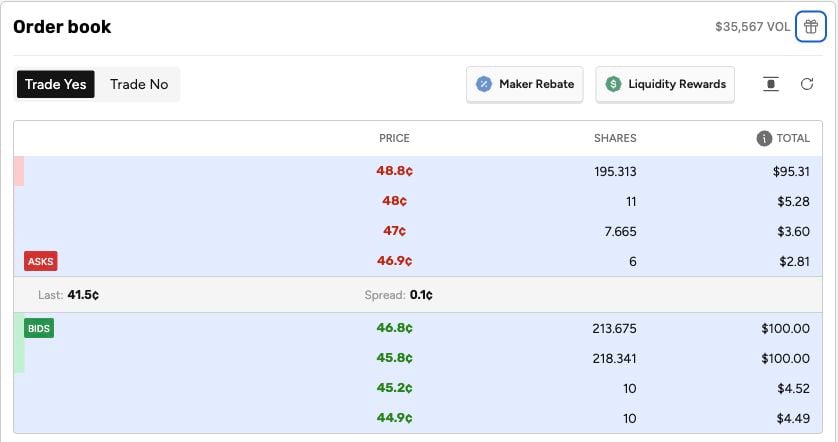Switch to Trade No tab
This screenshot has width=838, height=442.
[x=139, y=84]
